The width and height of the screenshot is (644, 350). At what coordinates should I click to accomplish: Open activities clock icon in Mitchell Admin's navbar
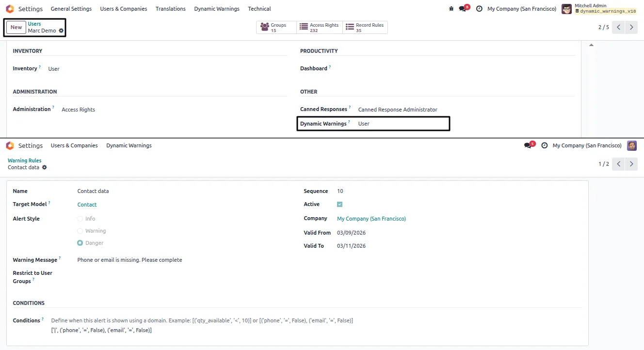click(x=479, y=9)
